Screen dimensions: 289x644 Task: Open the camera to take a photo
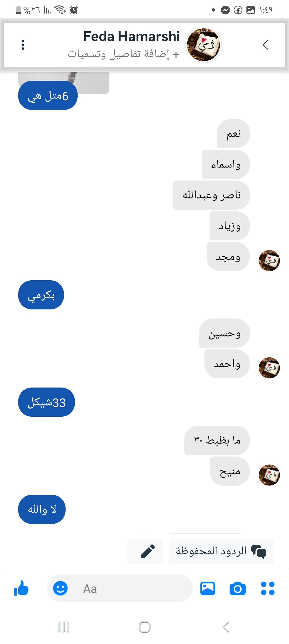pyautogui.click(x=238, y=589)
